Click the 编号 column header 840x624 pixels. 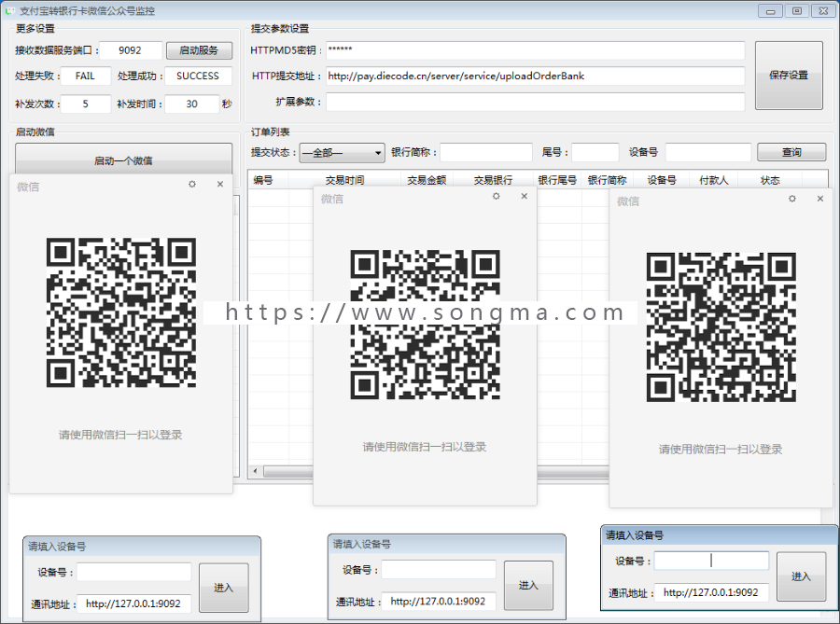point(269,180)
